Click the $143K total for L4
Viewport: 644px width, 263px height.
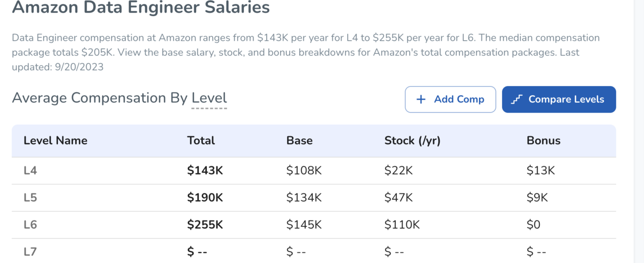click(x=205, y=170)
